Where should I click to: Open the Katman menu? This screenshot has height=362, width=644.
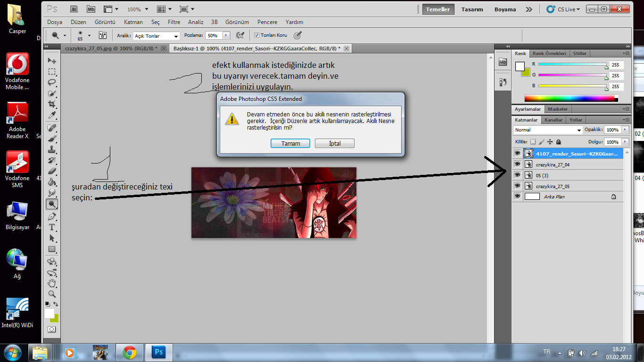133,22
